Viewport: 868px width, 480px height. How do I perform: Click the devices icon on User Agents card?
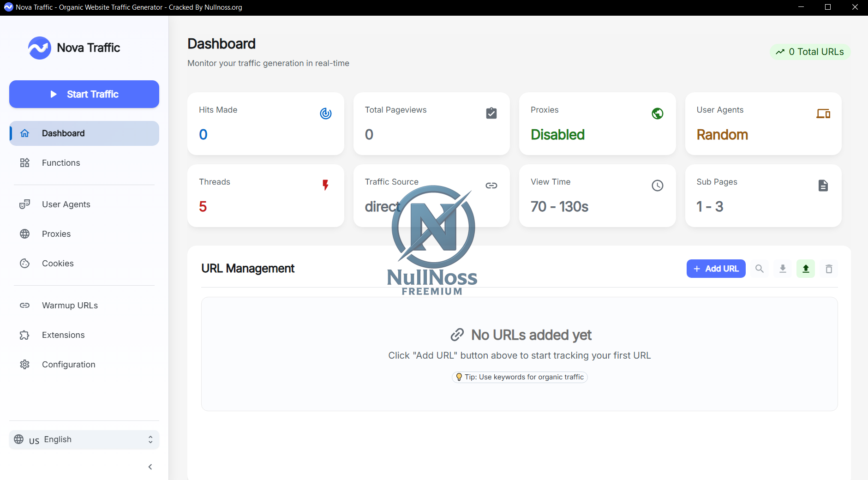[823, 114]
